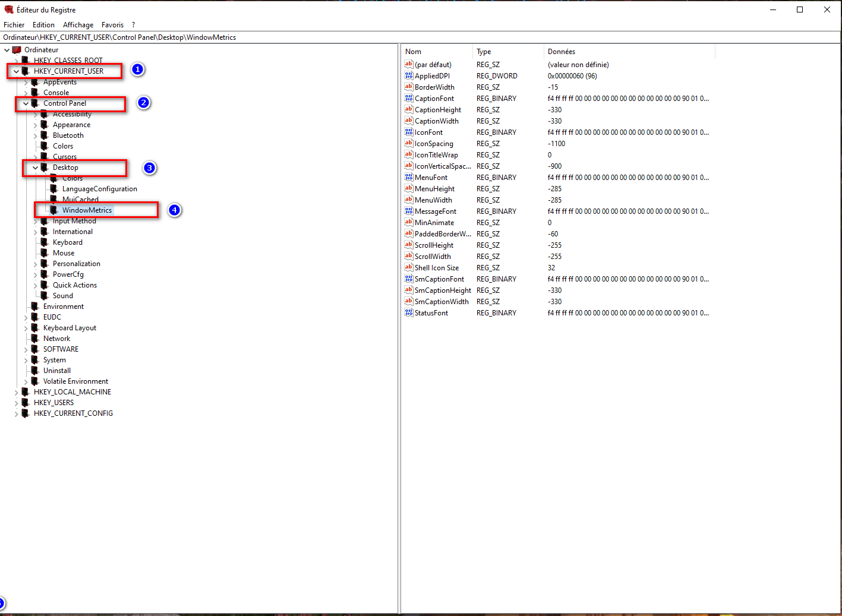Select the CaptionFont binary value icon
The height and width of the screenshot is (616, 842).
pos(408,99)
